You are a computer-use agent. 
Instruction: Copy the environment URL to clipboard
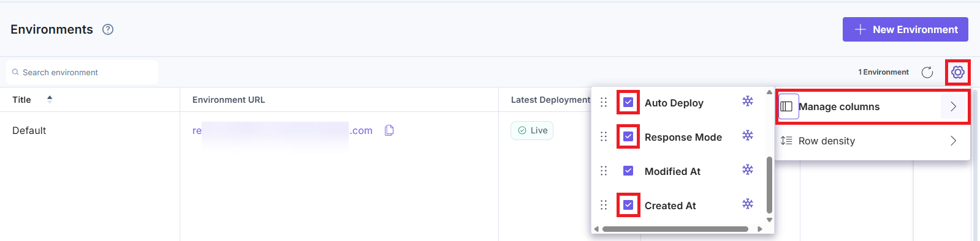click(389, 130)
